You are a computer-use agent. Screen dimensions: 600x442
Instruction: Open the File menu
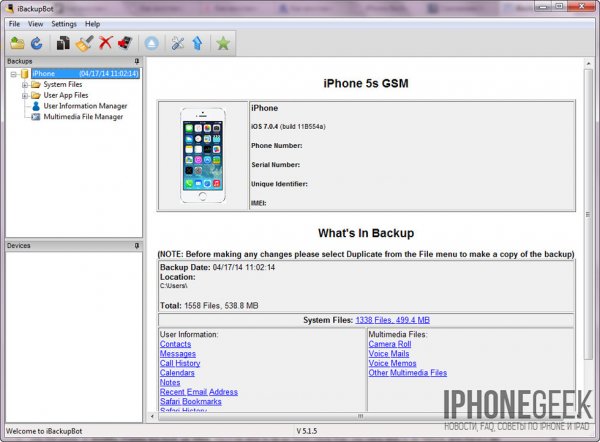15,24
